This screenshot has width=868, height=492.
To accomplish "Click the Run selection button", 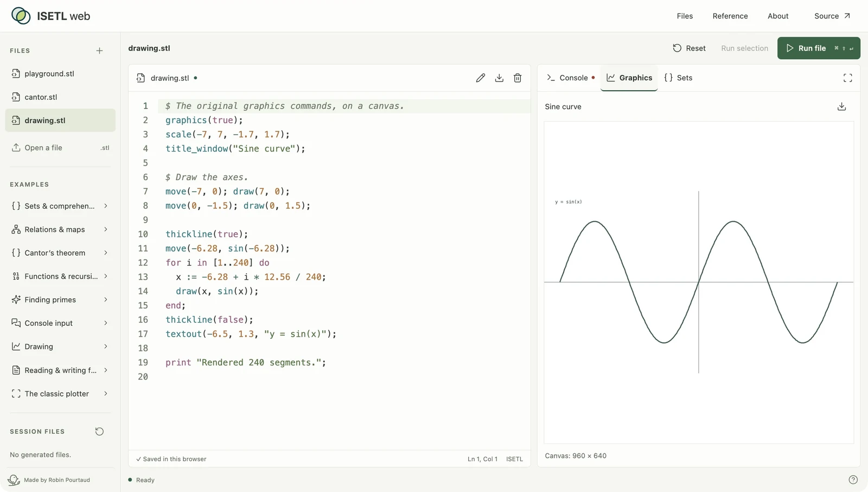I will pyautogui.click(x=744, y=48).
